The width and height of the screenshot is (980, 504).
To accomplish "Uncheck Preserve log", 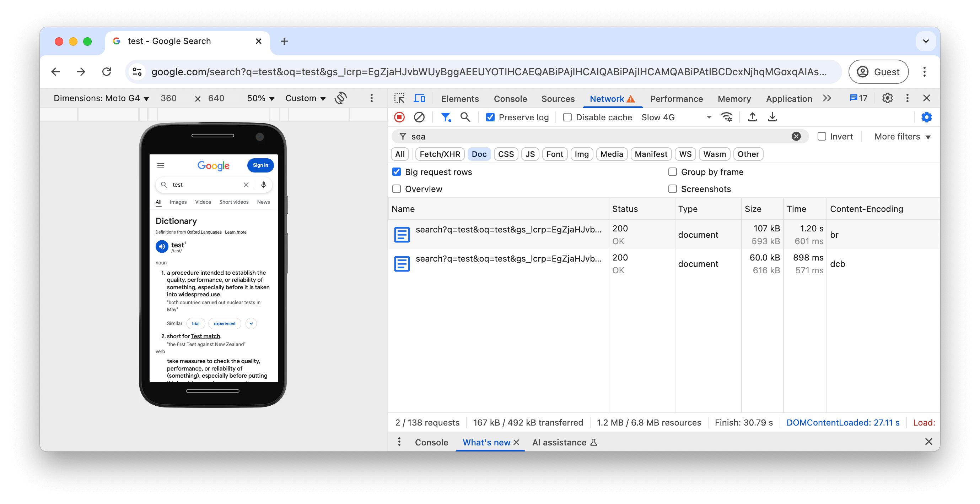I will click(490, 117).
